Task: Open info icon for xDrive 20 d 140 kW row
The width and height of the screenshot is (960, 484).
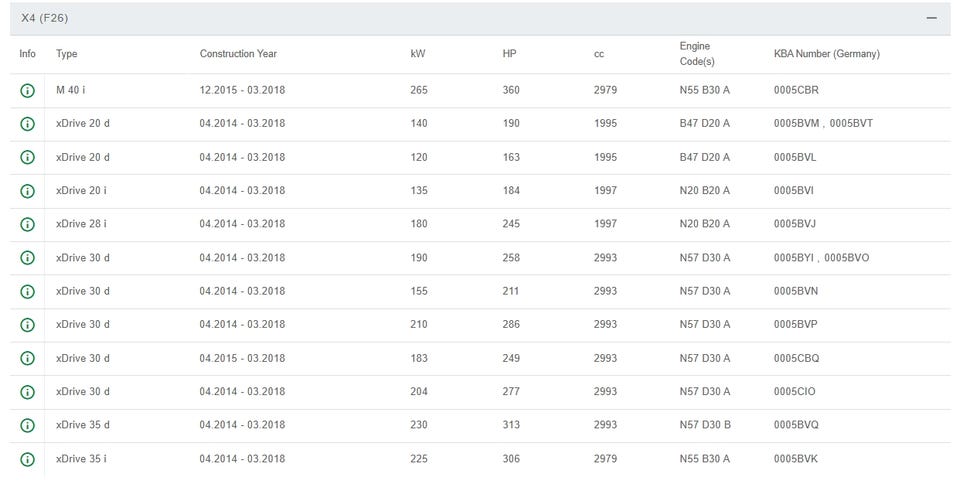Action: 28,124
